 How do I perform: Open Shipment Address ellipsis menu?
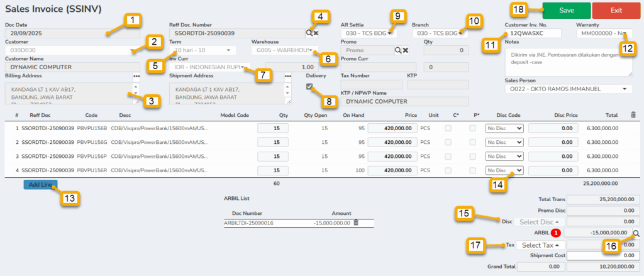pyautogui.click(x=288, y=76)
